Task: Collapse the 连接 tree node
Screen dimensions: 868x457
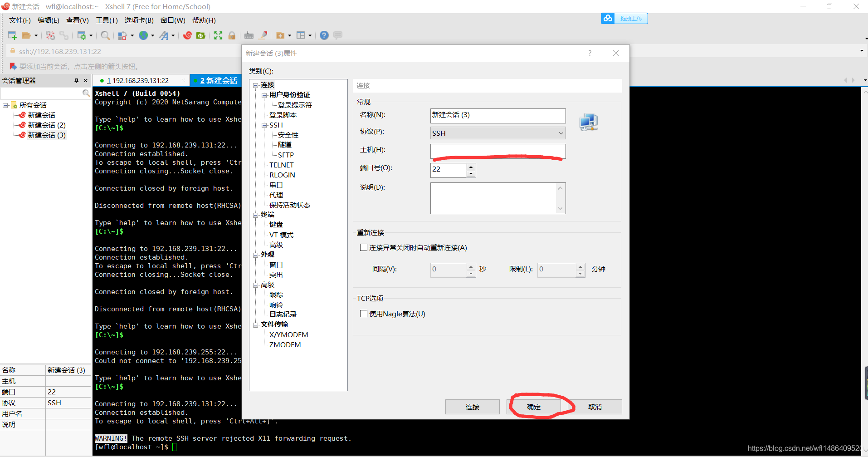Action: (x=256, y=85)
